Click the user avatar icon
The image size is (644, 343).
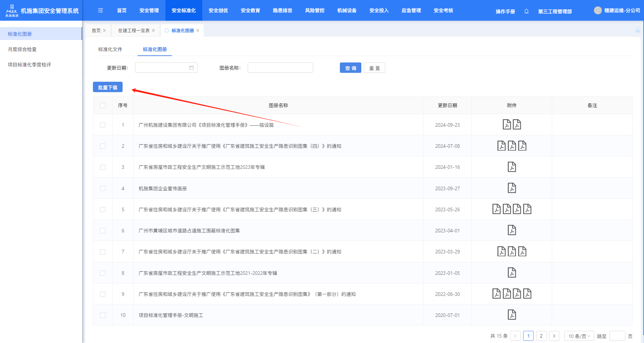click(x=598, y=11)
